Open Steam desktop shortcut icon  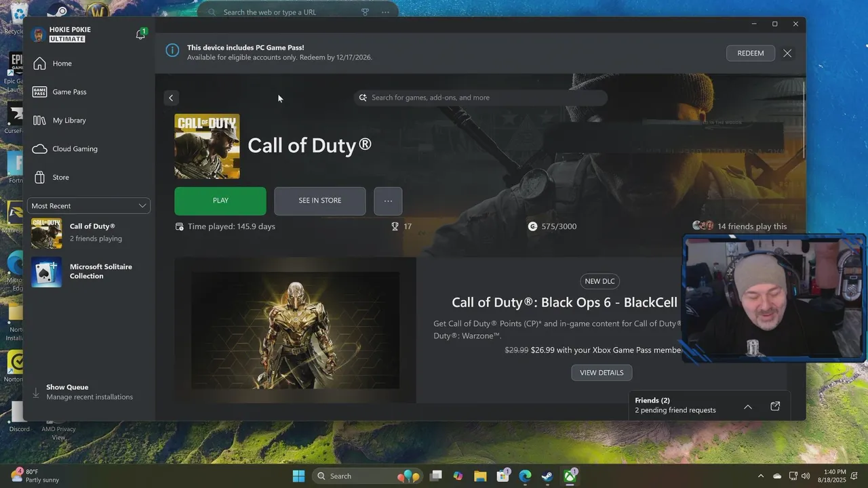(60, 12)
